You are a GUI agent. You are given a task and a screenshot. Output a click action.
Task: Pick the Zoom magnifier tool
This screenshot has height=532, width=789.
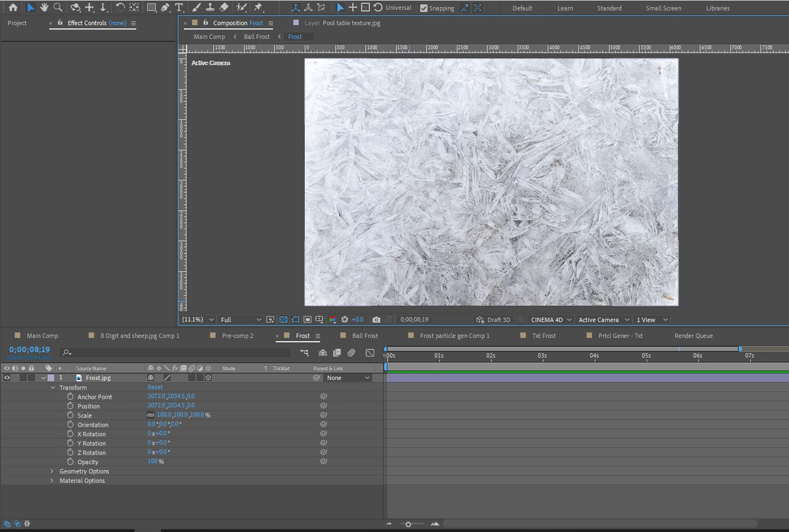pos(58,8)
